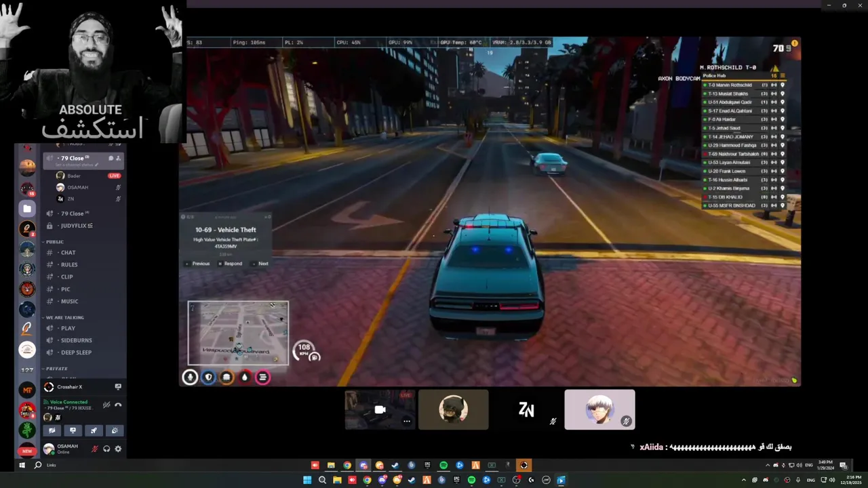Screen dimensions: 868x488
Task: Expand hidden tray icons on bottom taskbar
Action: (743, 480)
